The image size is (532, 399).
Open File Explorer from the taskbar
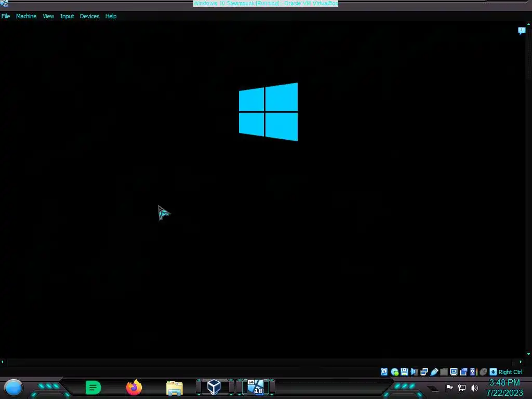(175, 388)
